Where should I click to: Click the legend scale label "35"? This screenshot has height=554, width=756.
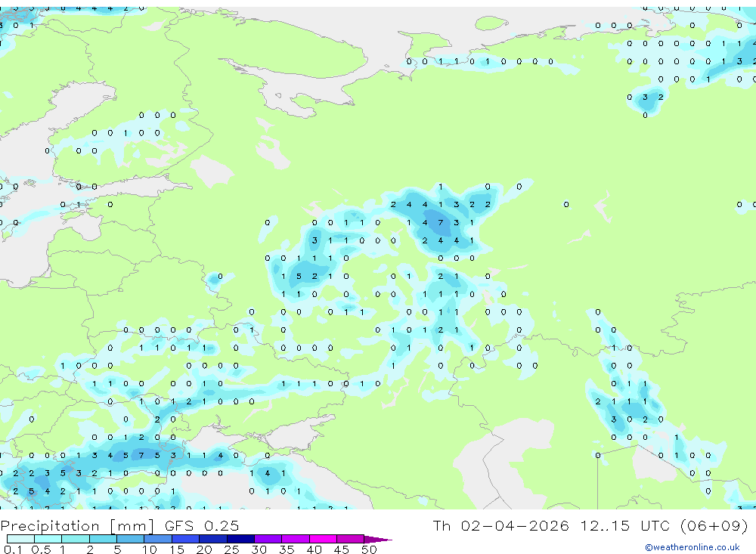287,549
